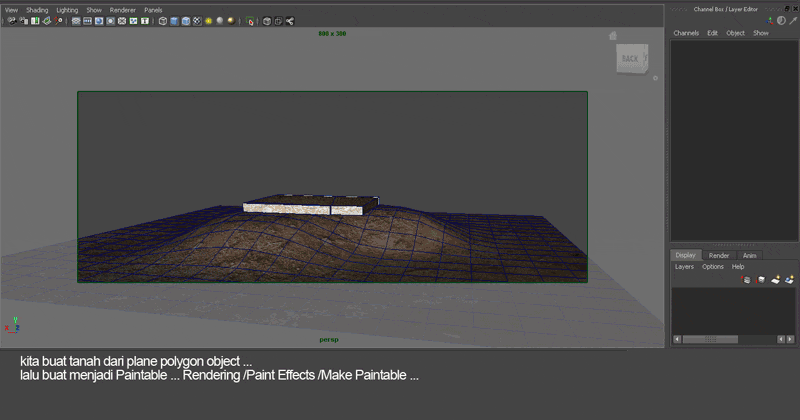This screenshot has height=420, width=800.
Task: Open the Lighting panel menu
Action: (x=67, y=10)
